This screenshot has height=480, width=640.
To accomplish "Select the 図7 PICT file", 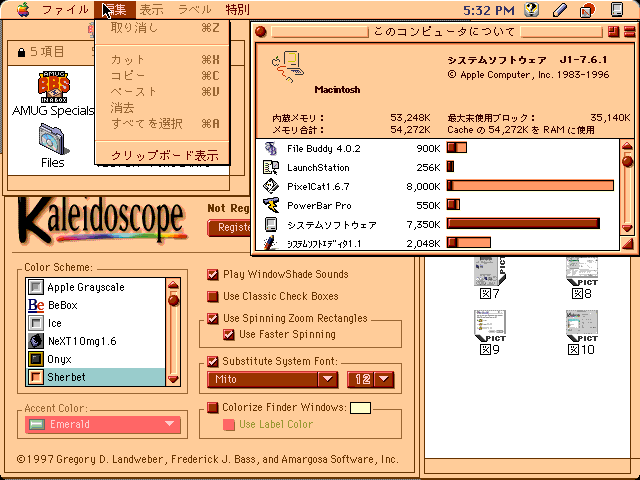I will (x=490, y=271).
